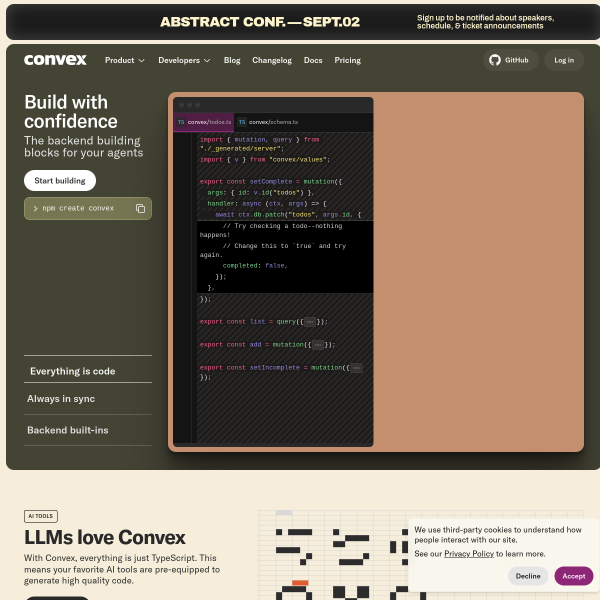The image size is (600, 600).
Task: Click the import v from convex/values line
Action: (264, 160)
